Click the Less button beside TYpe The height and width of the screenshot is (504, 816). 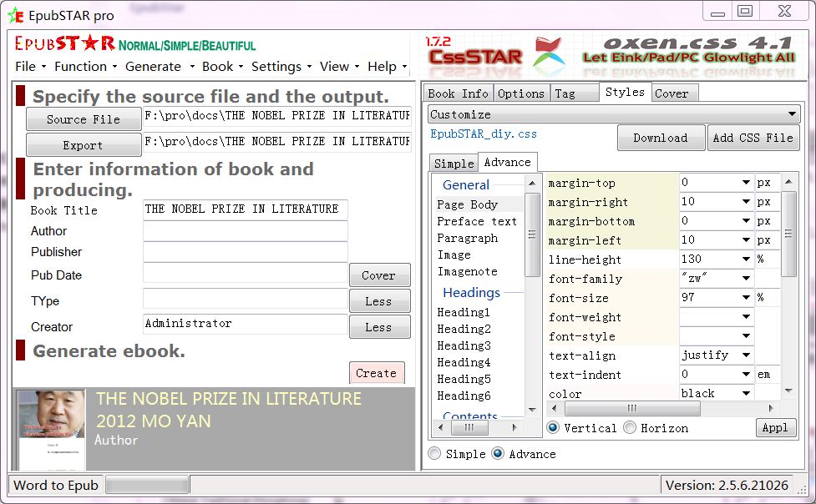pos(379,301)
